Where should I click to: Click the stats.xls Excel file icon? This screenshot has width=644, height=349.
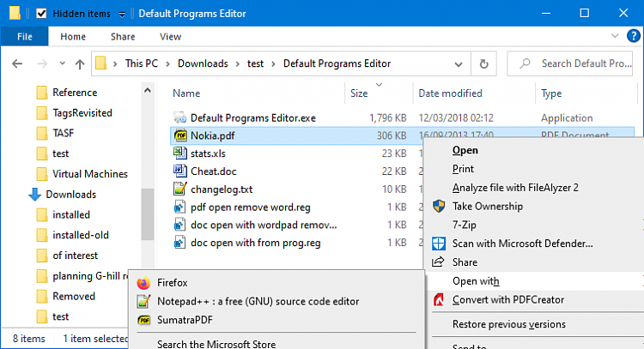pyautogui.click(x=179, y=153)
